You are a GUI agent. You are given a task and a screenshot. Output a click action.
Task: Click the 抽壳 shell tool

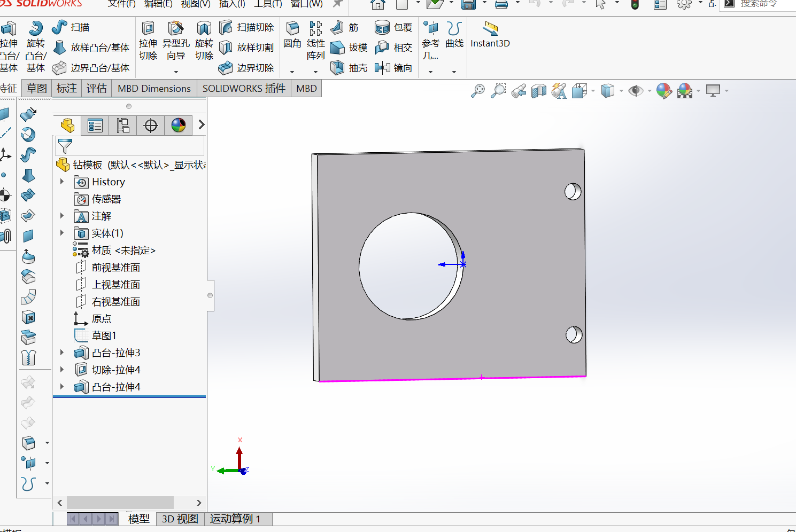pos(349,68)
